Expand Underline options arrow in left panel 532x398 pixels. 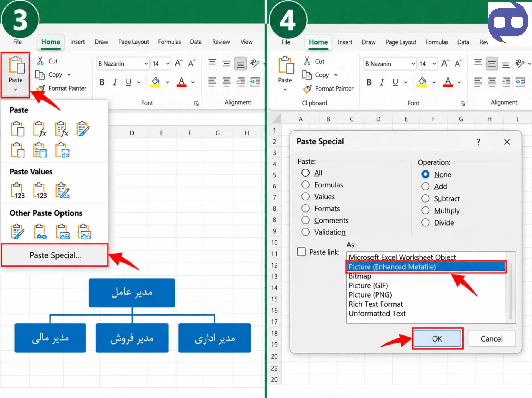139,82
